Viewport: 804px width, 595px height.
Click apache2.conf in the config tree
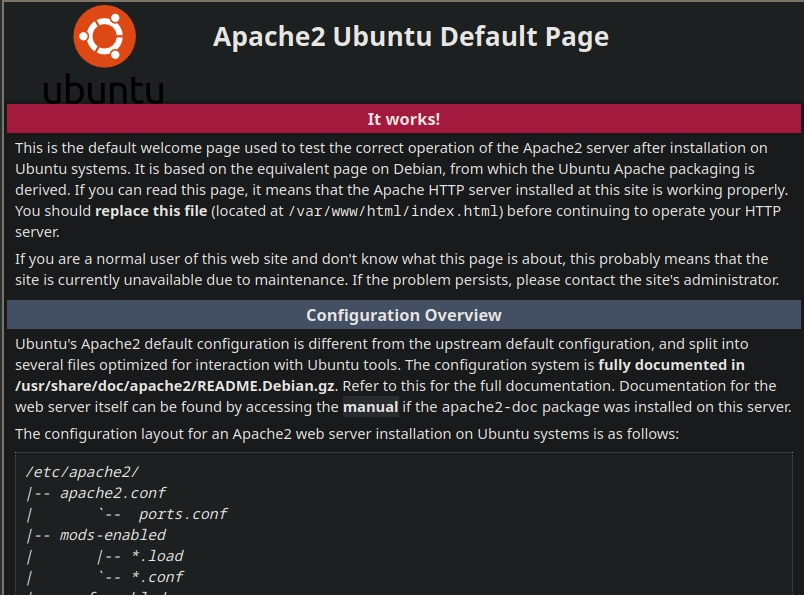(x=112, y=493)
